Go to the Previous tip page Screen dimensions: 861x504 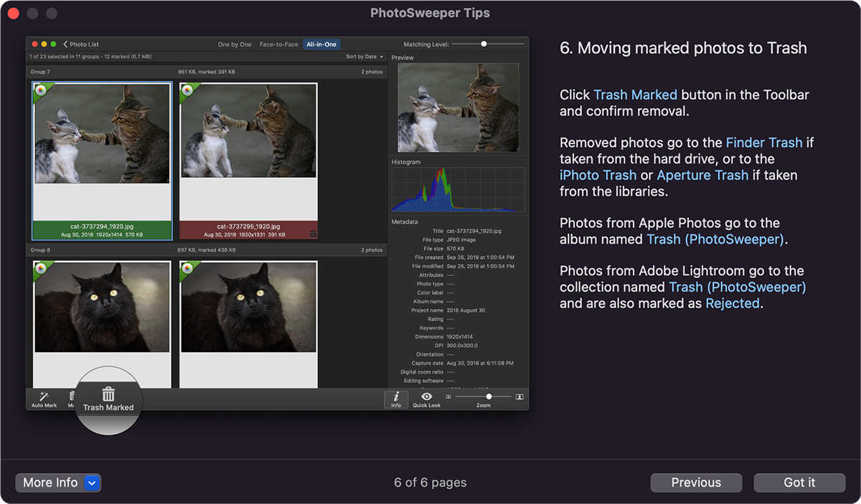coord(695,482)
